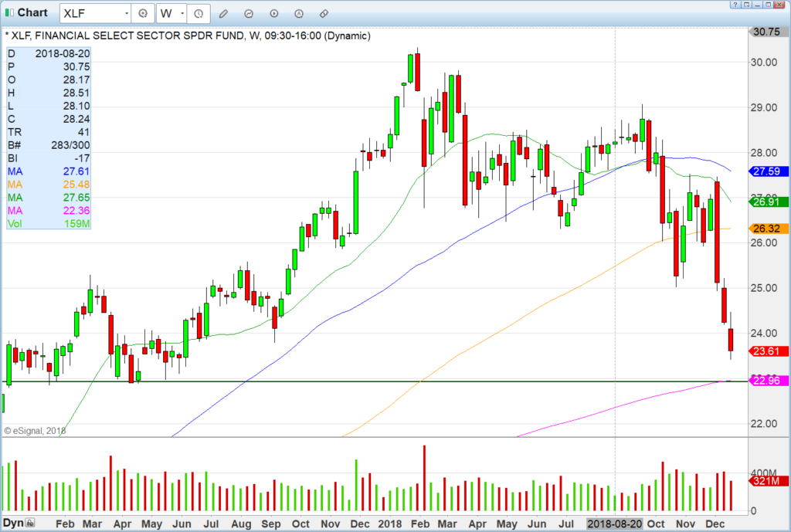Click the open value 28.17
The image size is (791, 532).
click(76, 80)
